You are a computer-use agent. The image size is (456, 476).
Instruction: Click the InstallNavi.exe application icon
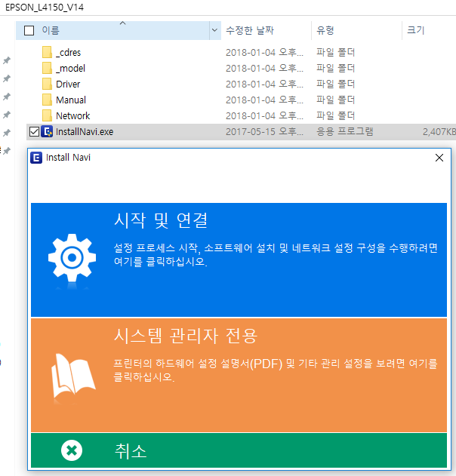point(47,131)
